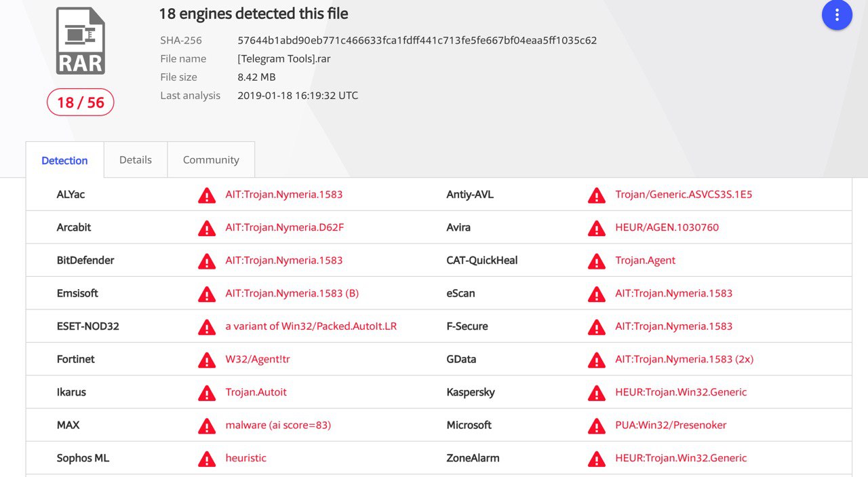Screen dimensions: 868x477
Task: Click MAX engine name
Action: pos(68,425)
